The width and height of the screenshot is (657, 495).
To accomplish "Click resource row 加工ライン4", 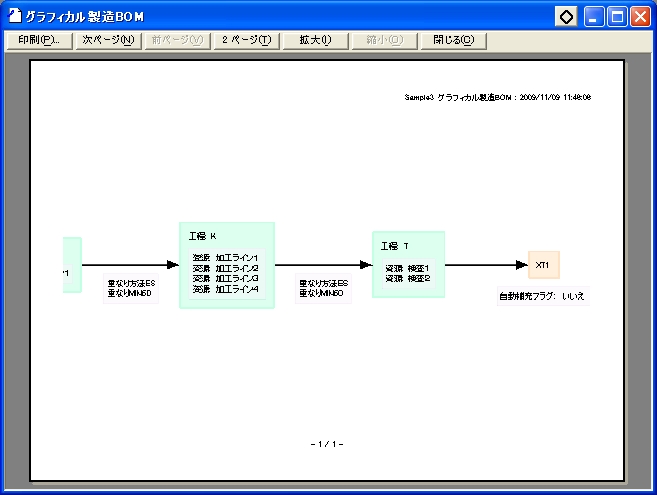I will coord(225,289).
